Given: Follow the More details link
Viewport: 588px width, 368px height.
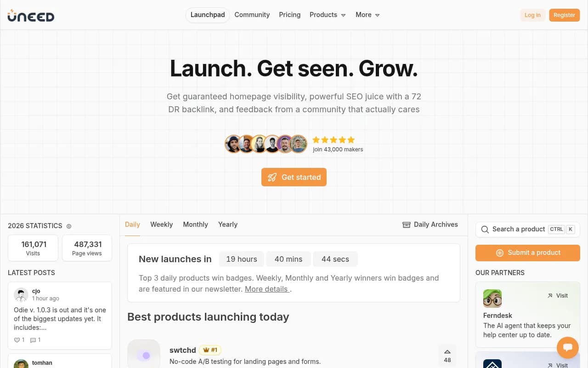Looking at the screenshot, I should tap(266, 289).
